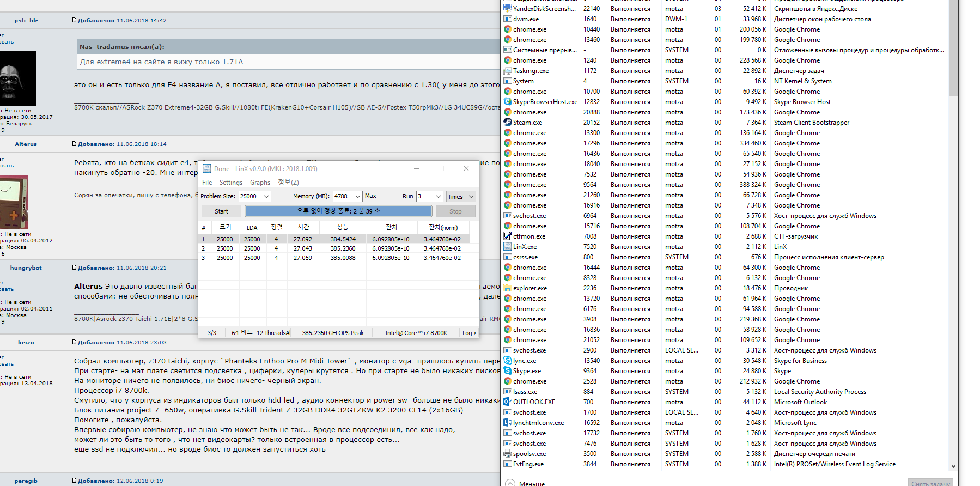Click the LinX.exe process icon in Task Manager
This screenshot has height=486, width=980.
pyautogui.click(x=508, y=247)
